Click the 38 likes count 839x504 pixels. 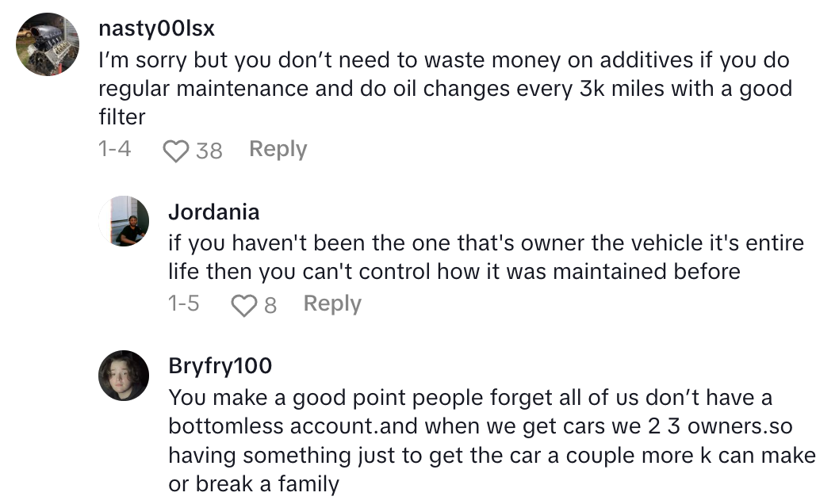[x=209, y=150]
